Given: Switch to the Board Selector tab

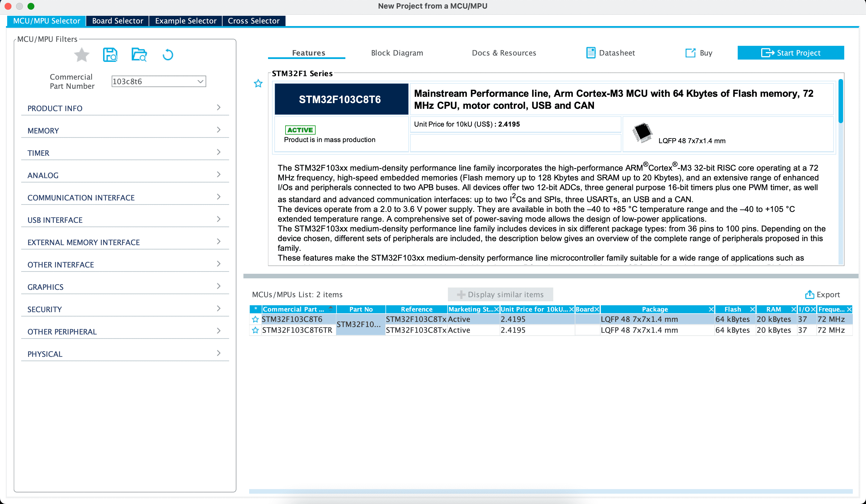Looking at the screenshot, I should click(117, 21).
